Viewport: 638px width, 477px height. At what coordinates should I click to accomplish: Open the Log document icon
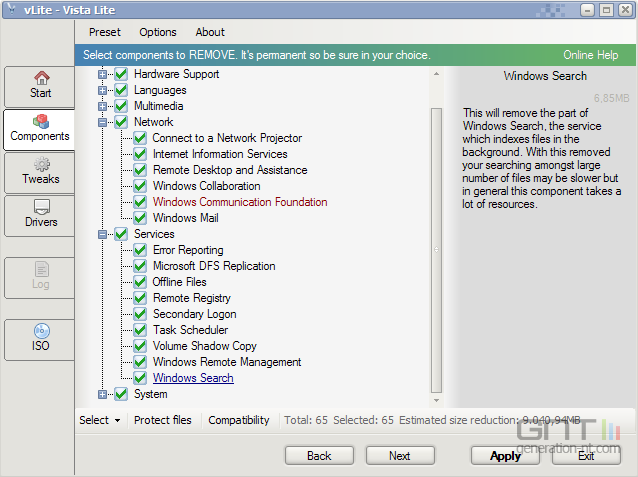[x=42, y=269]
